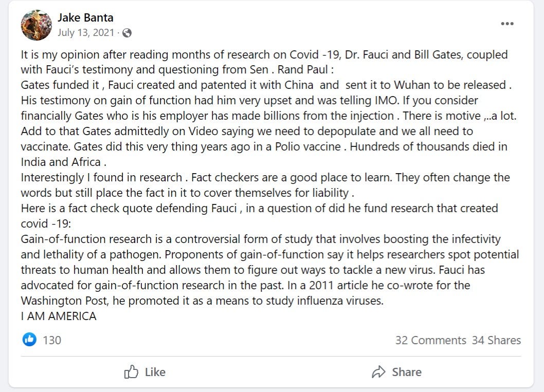
Task: Click the ellipsis icon in the top corner
Action: coord(507,23)
